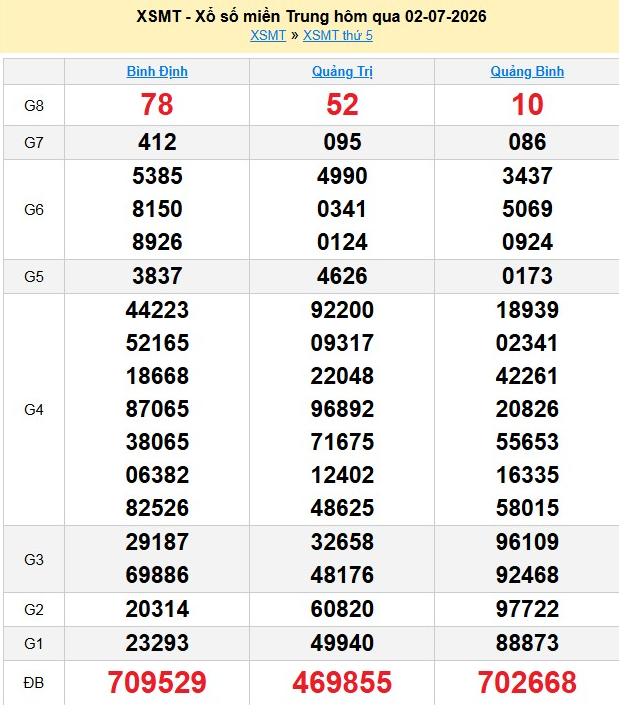The image size is (619, 705).
Task: Click G6 number 4990
Action: (342, 176)
